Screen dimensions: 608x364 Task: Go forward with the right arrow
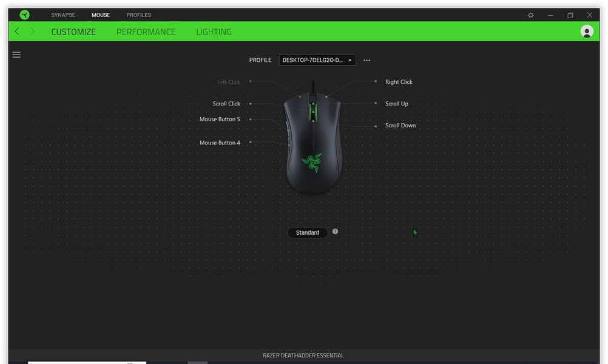32,32
